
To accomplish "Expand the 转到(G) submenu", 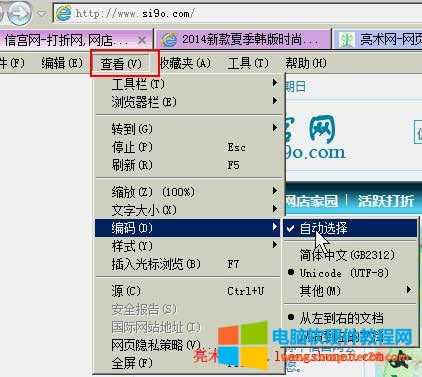I will coord(188,129).
